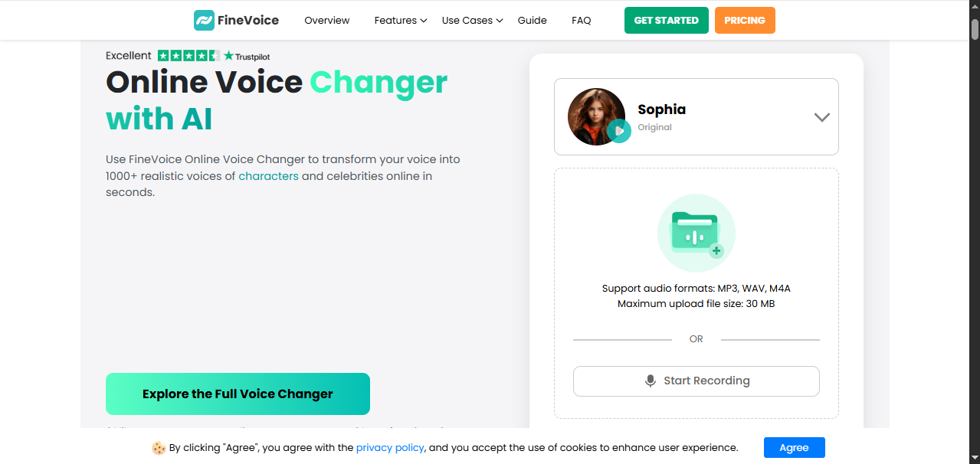The height and width of the screenshot is (464, 980).
Task: Go to the Overview menu item
Action: click(x=327, y=21)
